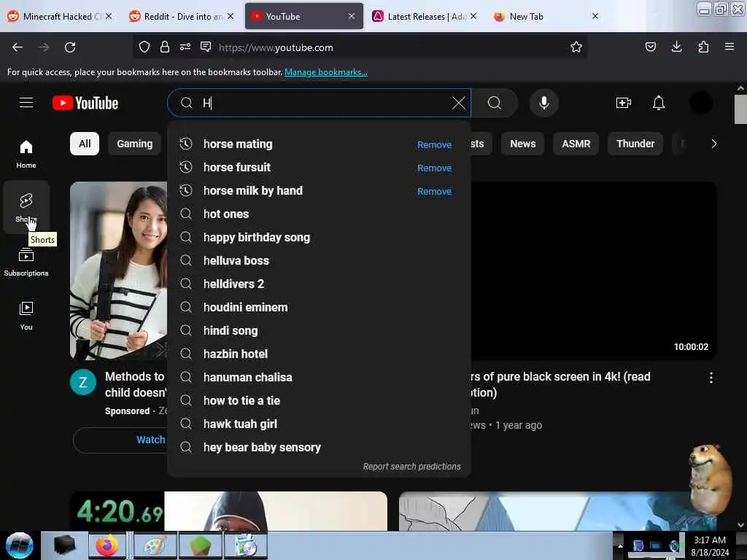Viewport: 747px width, 560px height.
Task: Reload the page with the refresh icon
Action: [x=70, y=47]
